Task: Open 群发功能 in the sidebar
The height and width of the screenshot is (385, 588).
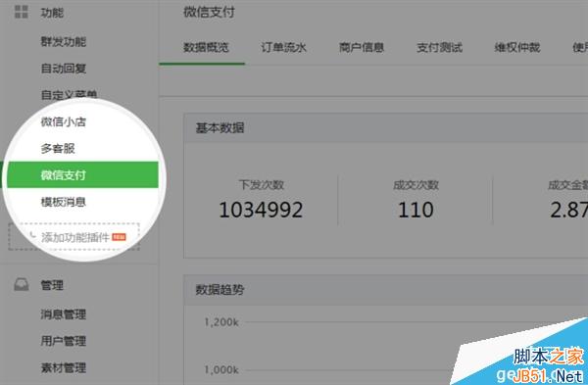Action: 64,41
